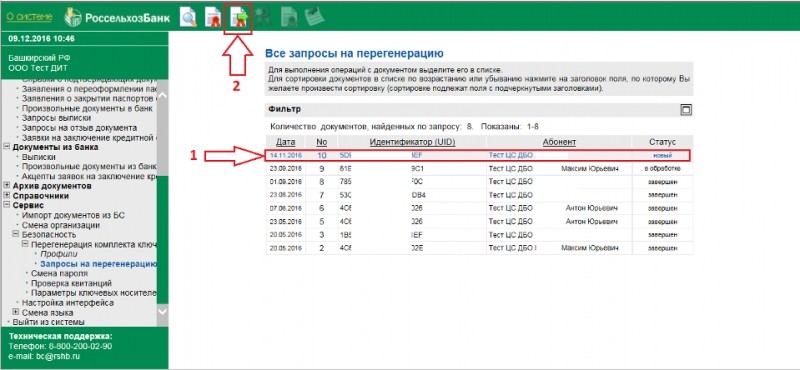The height and width of the screenshot is (370, 800).
Task: Click the Статус column header
Action: coord(662,142)
